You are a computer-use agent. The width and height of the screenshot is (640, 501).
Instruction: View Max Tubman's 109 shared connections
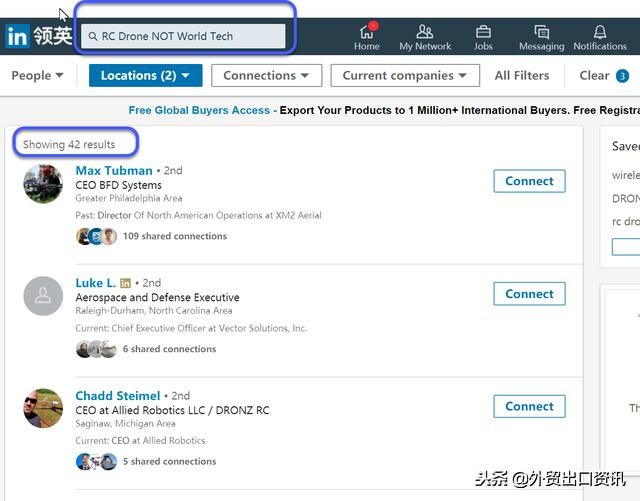[175, 236]
